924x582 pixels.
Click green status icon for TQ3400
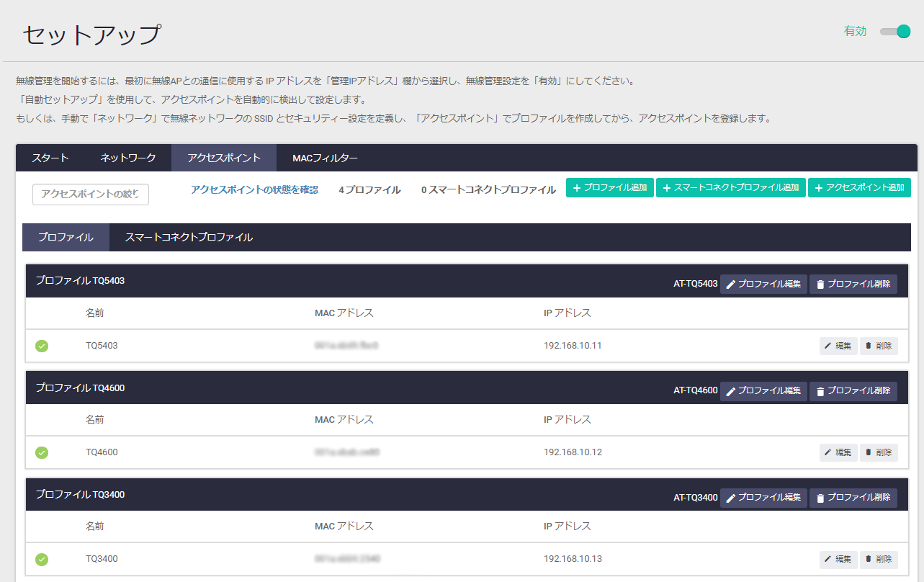click(42, 559)
